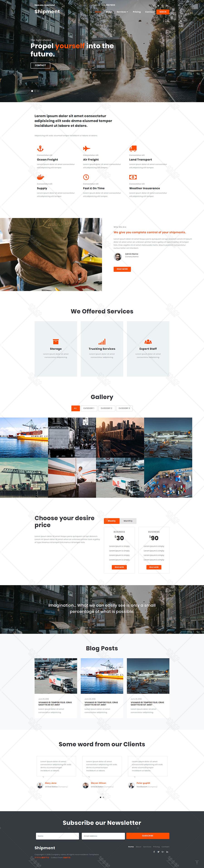
Task: Click the Air Freight airplane icon
Action: coord(87,148)
